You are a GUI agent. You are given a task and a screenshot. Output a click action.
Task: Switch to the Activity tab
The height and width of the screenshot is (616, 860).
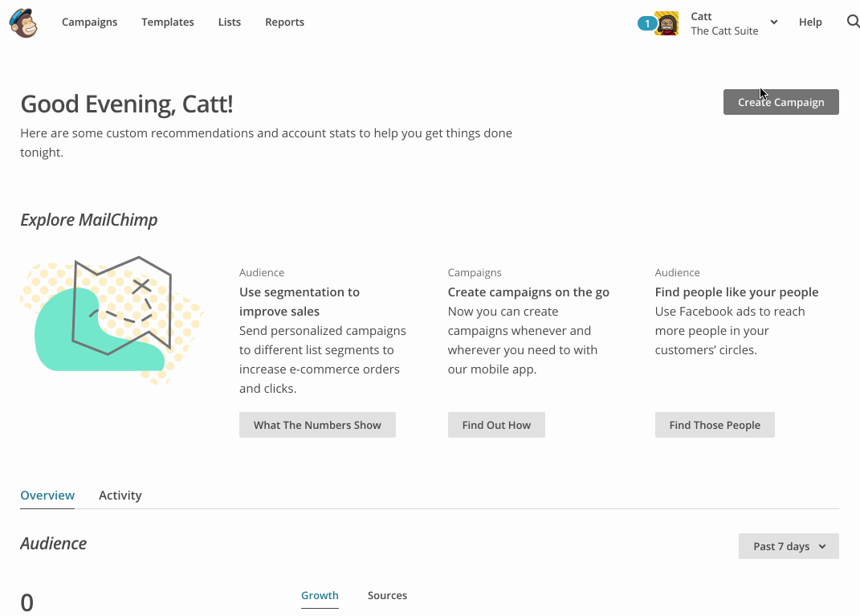point(120,496)
